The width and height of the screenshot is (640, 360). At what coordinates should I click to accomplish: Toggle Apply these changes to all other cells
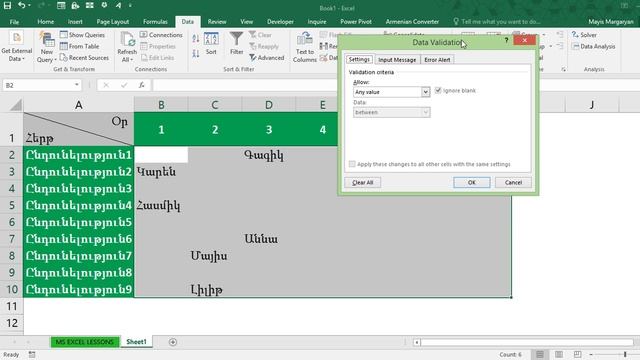pos(352,164)
